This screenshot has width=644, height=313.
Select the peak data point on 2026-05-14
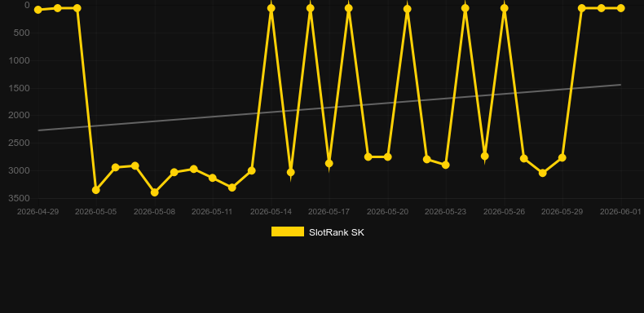tap(271, 8)
